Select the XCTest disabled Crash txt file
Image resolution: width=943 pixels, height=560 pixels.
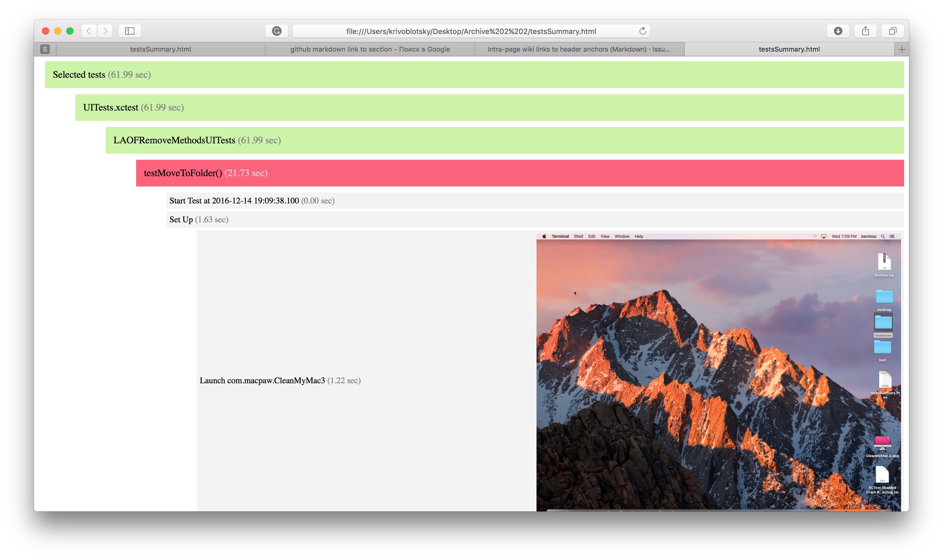pos(882,480)
